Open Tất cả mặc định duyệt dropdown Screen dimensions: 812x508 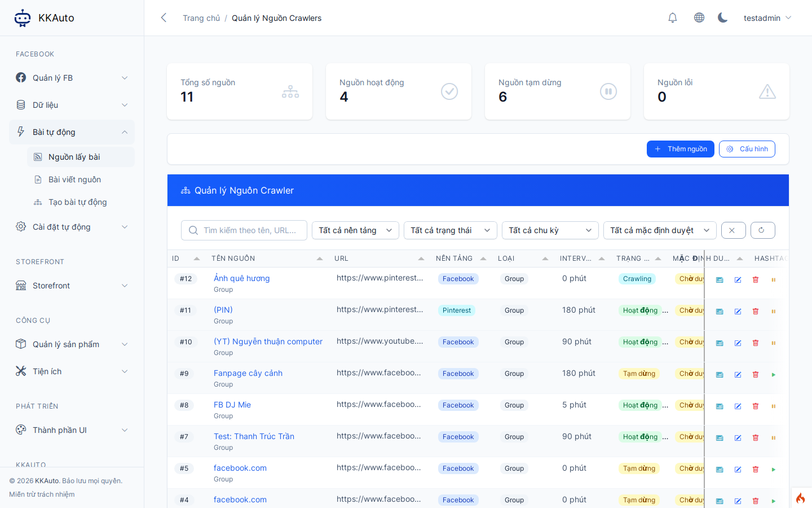pos(660,230)
